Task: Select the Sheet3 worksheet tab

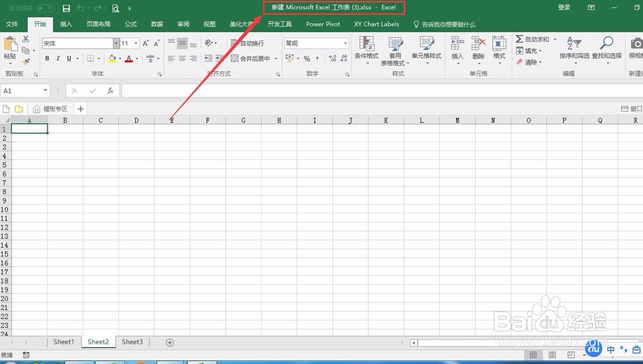Action: point(132,342)
